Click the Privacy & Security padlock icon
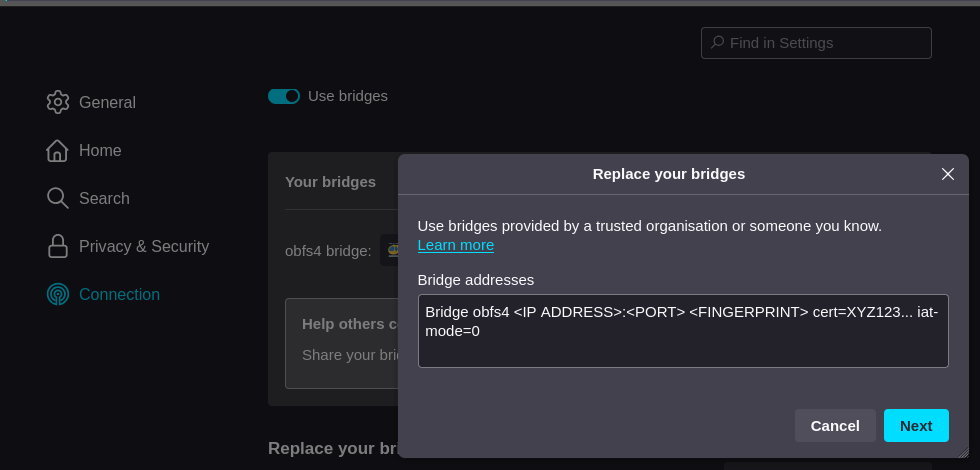The height and width of the screenshot is (470, 980). pyautogui.click(x=58, y=246)
